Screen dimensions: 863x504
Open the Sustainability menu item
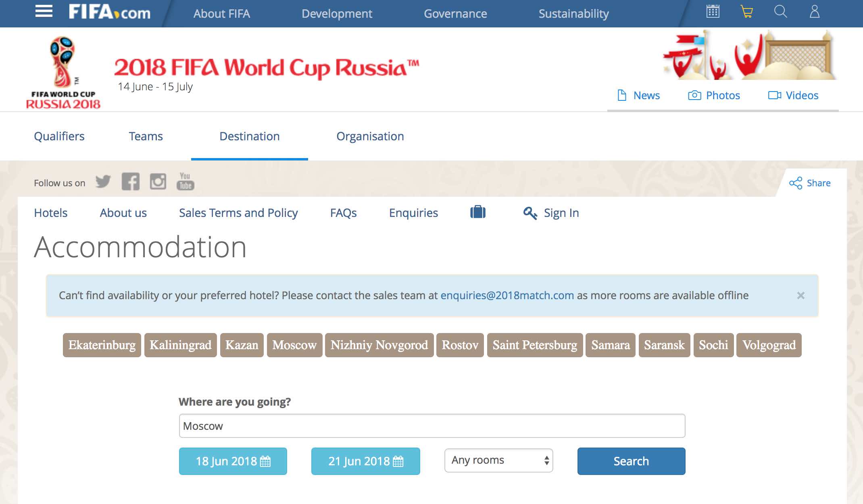[573, 14]
